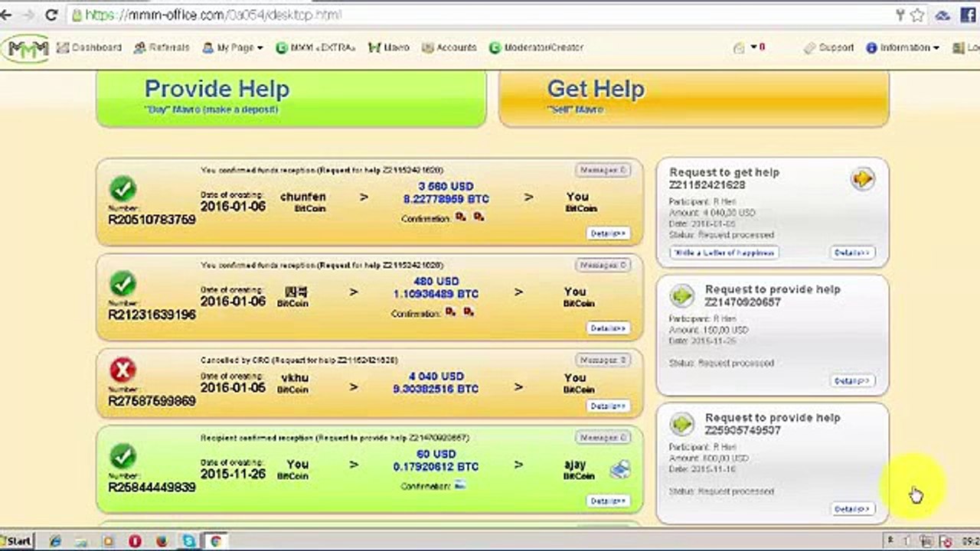
Task: Reload the page with the browser refresh button
Action: [x=51, y=15]
